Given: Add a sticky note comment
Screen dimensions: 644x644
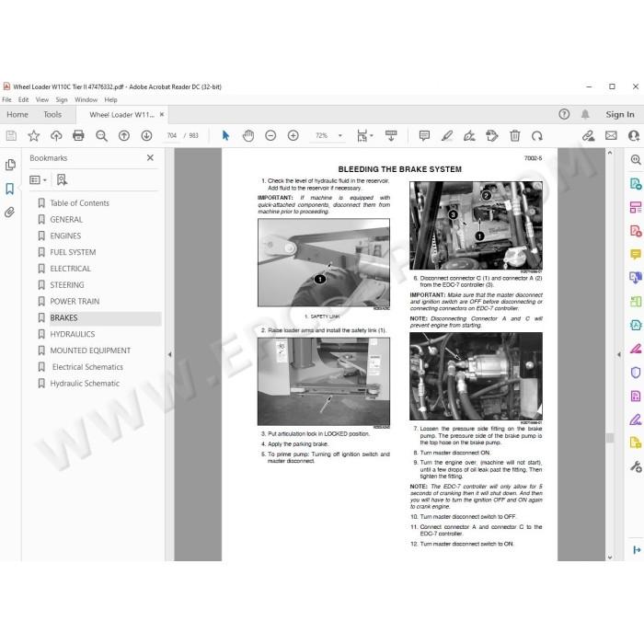Looking at the screenshot, I should click(x=424, y=135).
